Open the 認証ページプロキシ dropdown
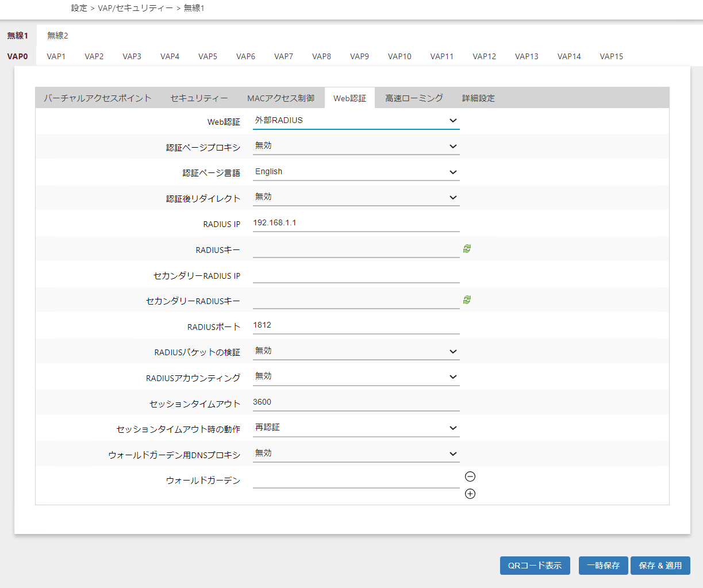Viewport: 703px width, 588px height. click(356, 146)
